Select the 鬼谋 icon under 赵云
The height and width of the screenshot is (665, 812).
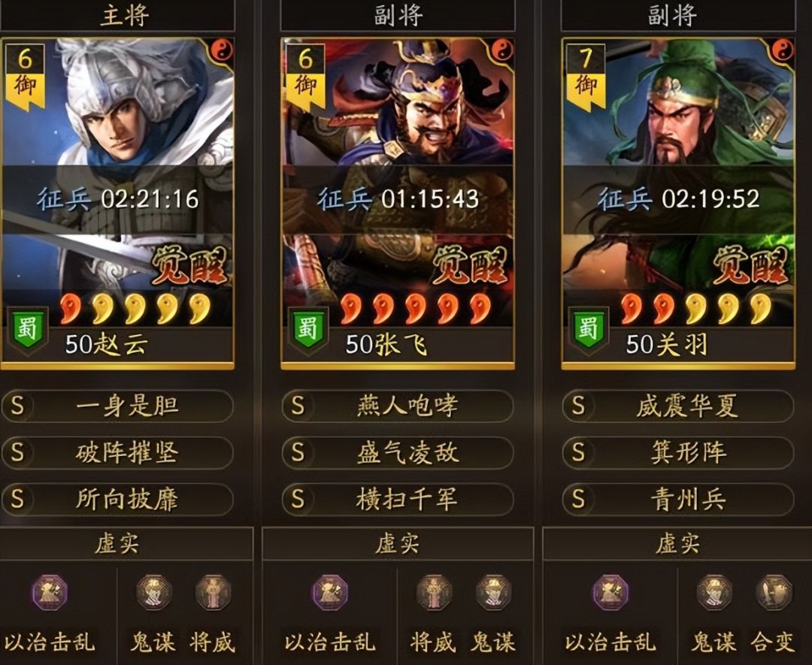[154, 593]
